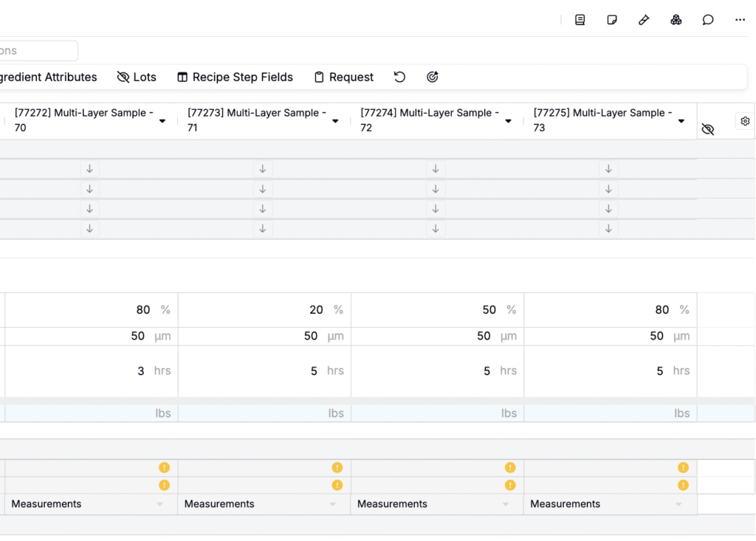Open the notebook icon in top bar
Image resolution: width=756 pixels, height=541 pixels.
pyautogui.click(x=580, y=20)
